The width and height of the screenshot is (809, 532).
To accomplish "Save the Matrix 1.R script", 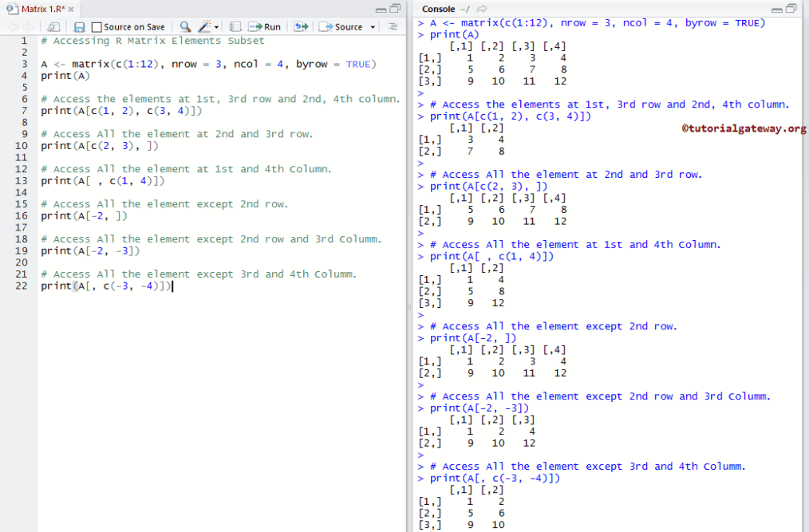I will (x=78, y=26).
